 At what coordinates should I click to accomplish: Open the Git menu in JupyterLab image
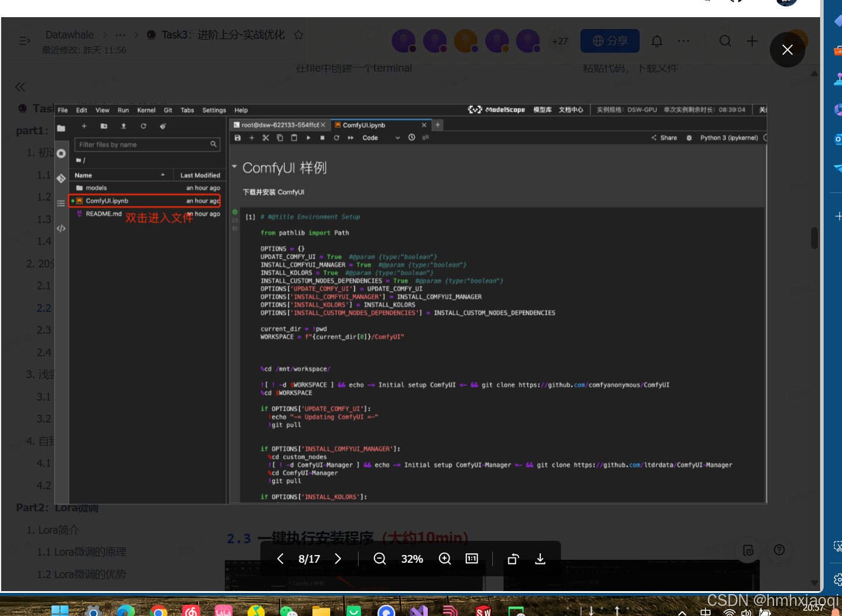click(168, 110)
